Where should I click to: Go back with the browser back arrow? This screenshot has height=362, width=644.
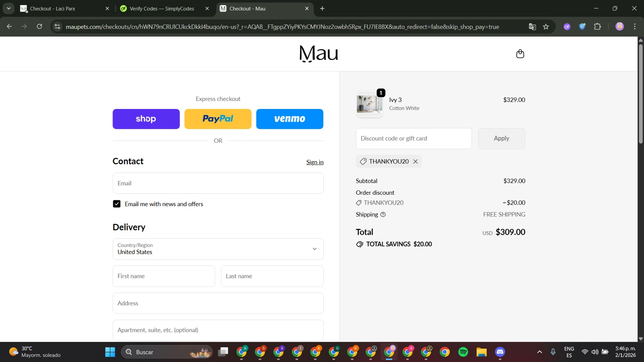coord(9,27)
